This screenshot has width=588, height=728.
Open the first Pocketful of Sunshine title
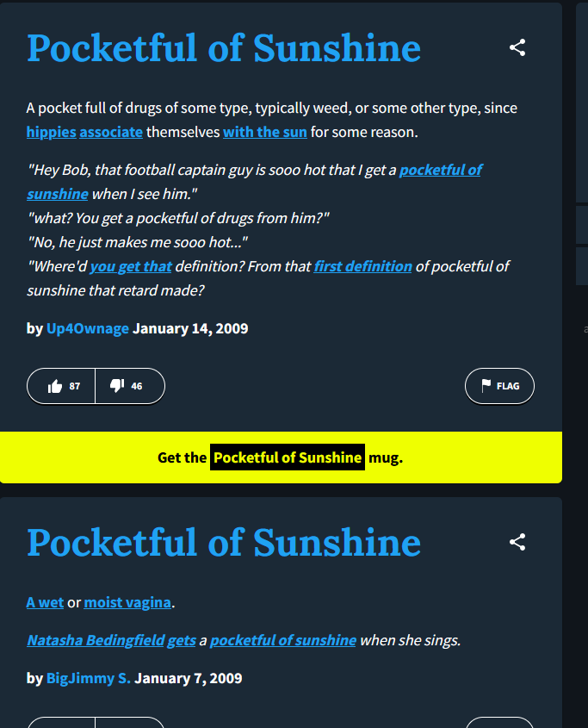224,48
